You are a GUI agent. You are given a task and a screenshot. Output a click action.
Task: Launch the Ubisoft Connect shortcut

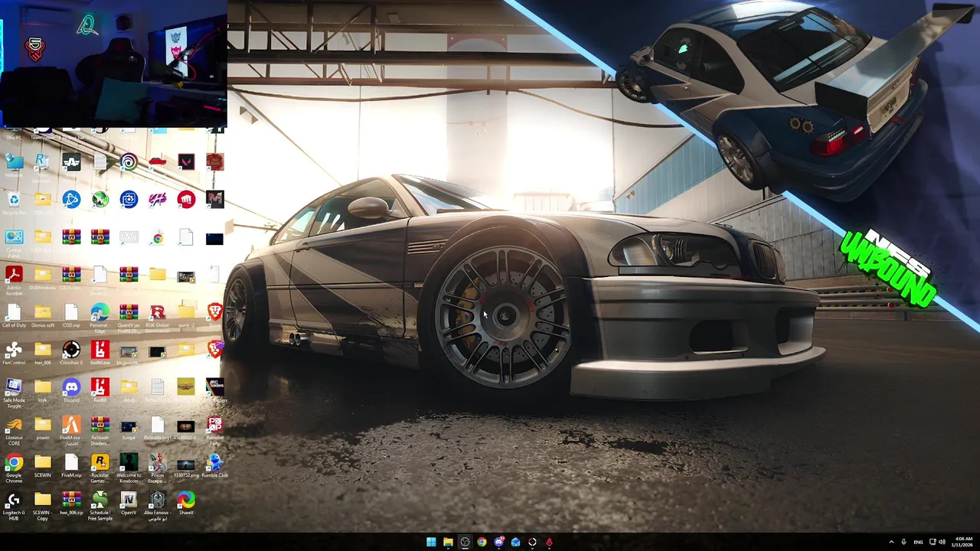pyautogui.click(x=129, y=161)
